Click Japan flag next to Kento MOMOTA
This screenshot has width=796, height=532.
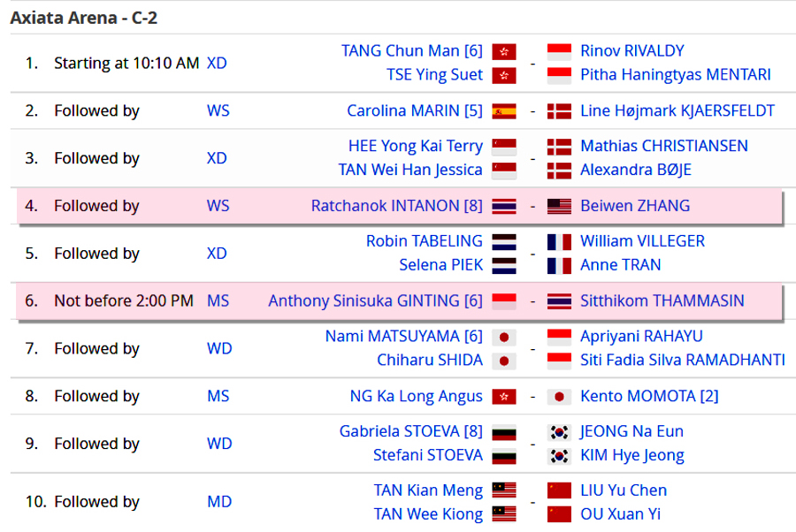pyautogui.click(x=559, y=397)
